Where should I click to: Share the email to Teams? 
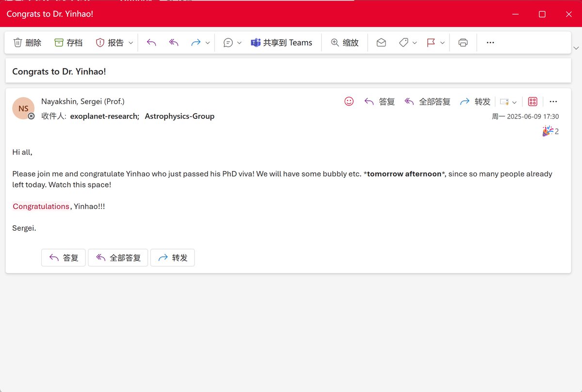[283, 42]
